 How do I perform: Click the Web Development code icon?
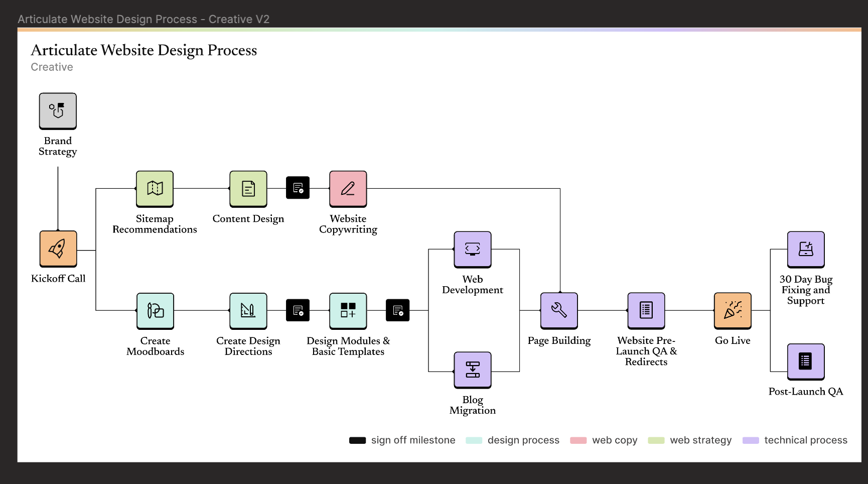pos(473,250)
